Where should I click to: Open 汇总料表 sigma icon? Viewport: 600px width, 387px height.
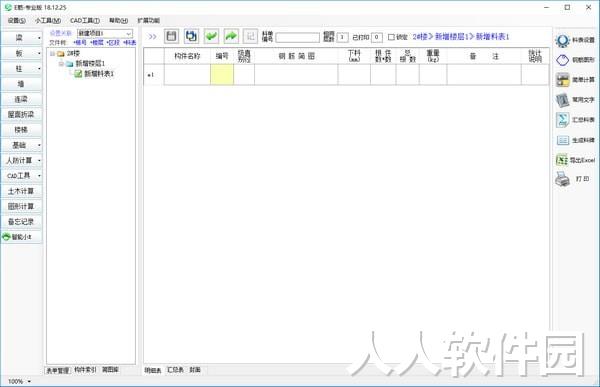[x=562, y=120]
